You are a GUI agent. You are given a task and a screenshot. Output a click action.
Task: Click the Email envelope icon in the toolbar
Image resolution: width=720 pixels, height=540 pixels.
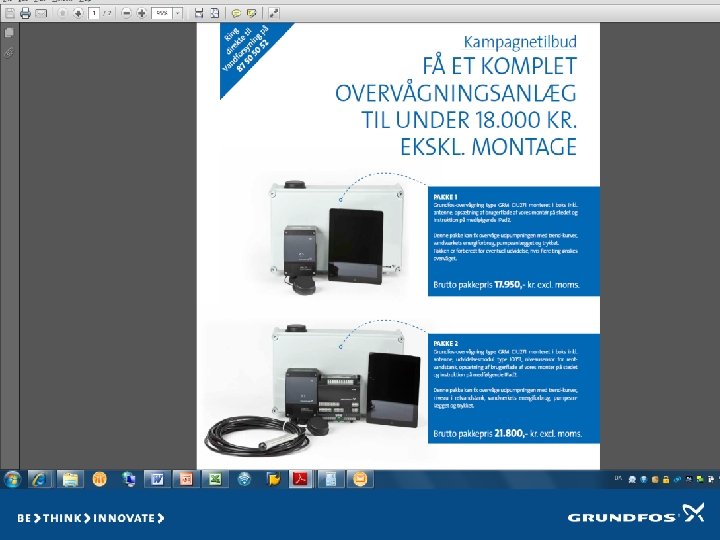coord(41,13)
